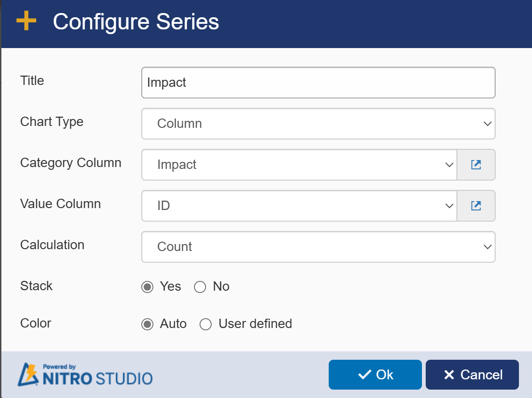The width and height of the screenshot is (532, 398).
Task: Expand the Chart Type dropdown
Action: (318, 124)
